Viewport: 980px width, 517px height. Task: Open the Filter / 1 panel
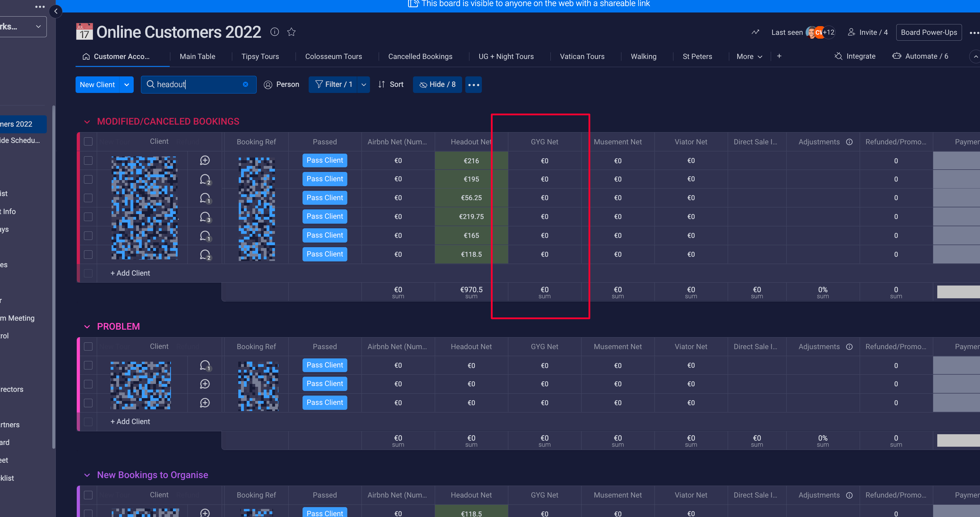tap(333, 85)
